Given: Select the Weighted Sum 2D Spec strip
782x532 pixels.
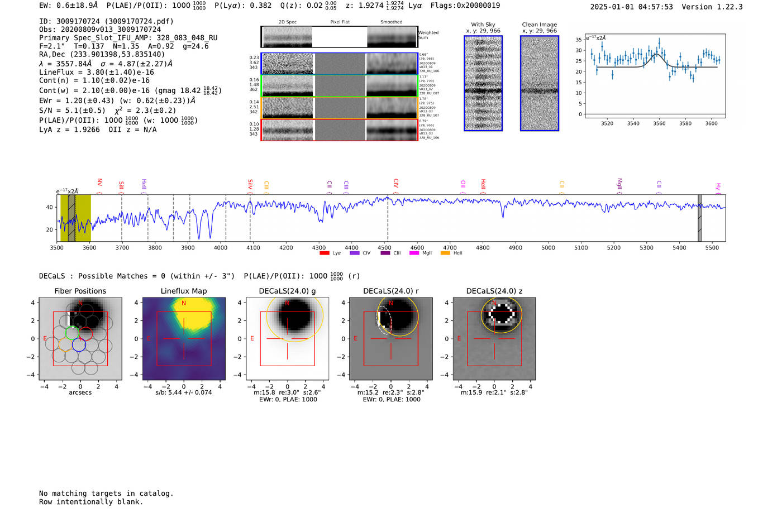Looking at the screenshot, I should 287,37.
